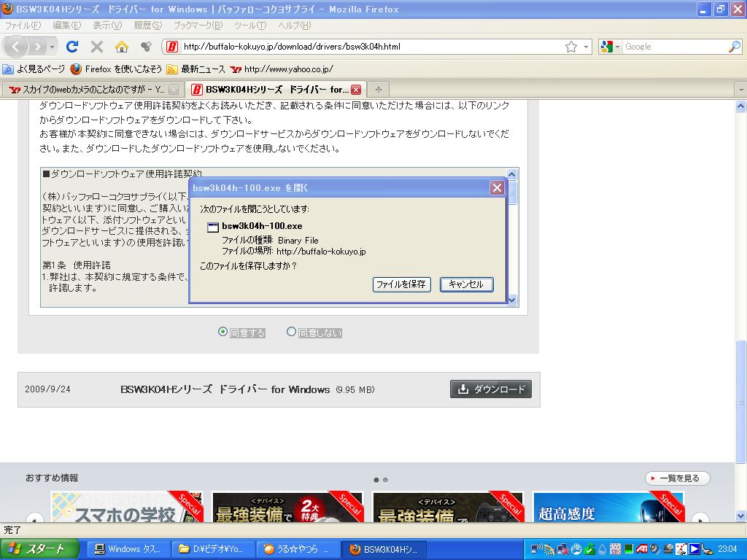Open the ブックマーク menu
747x560 pixels.
198,26
